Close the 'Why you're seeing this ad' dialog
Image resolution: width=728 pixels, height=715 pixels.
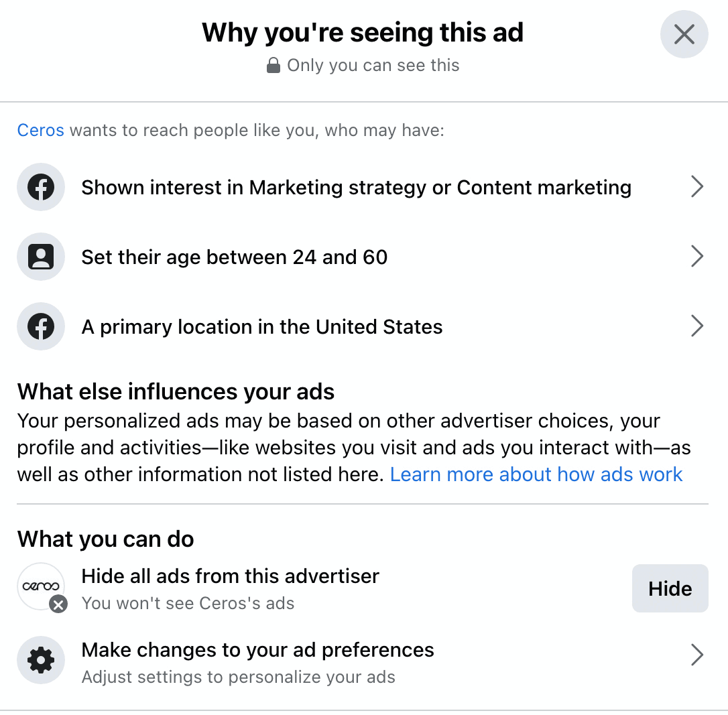click(x=684, y=34)
